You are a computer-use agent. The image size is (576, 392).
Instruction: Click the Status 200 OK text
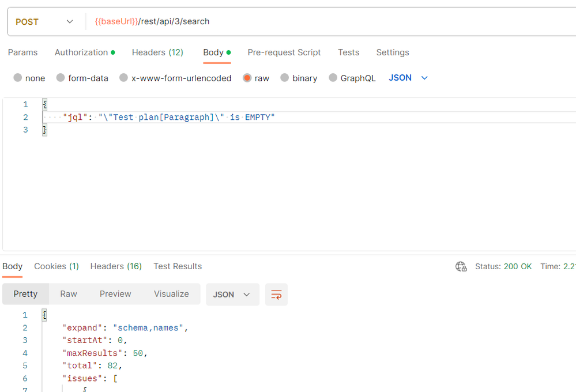point(503,266)
